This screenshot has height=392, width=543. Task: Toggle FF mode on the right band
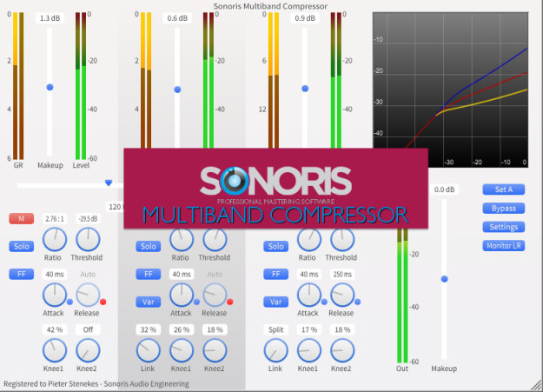[275, 274]
